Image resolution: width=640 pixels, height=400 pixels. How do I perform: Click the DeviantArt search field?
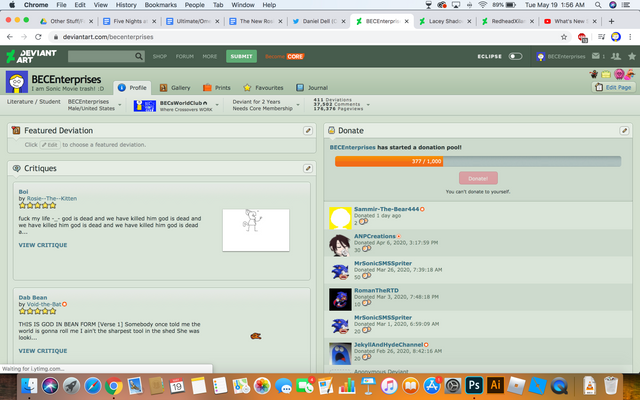(101, 56)
